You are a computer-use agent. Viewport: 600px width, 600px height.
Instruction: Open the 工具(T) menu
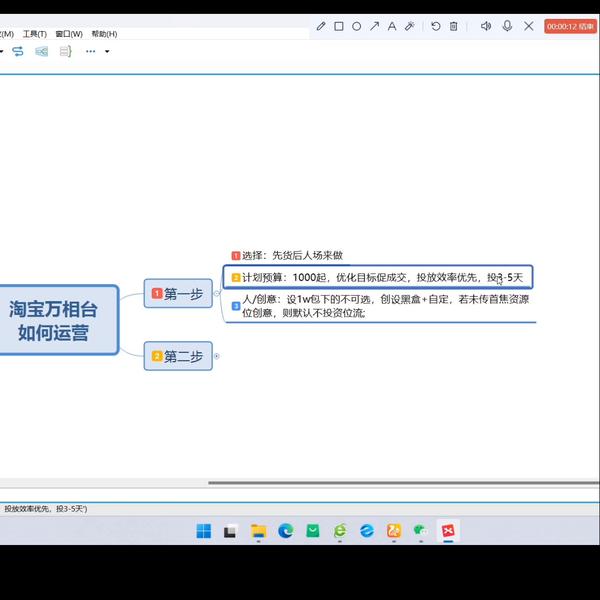pos(35,34)
